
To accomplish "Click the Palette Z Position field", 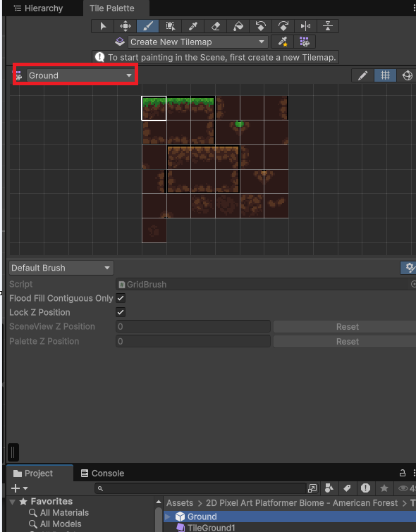I will click(193, 341).
